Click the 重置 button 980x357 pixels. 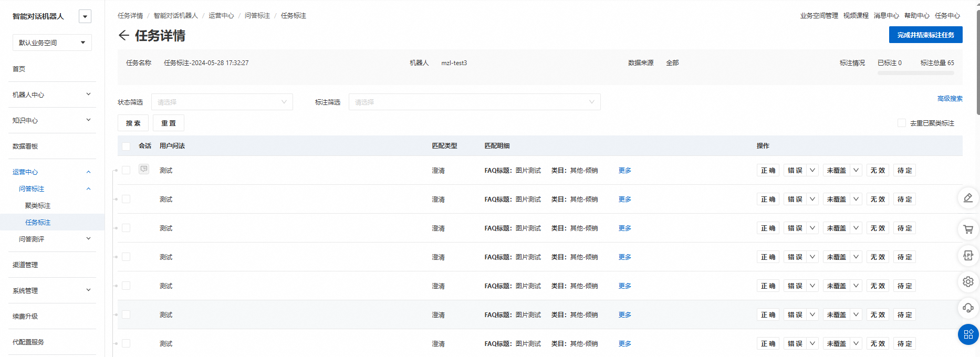[x=169, y=123]
